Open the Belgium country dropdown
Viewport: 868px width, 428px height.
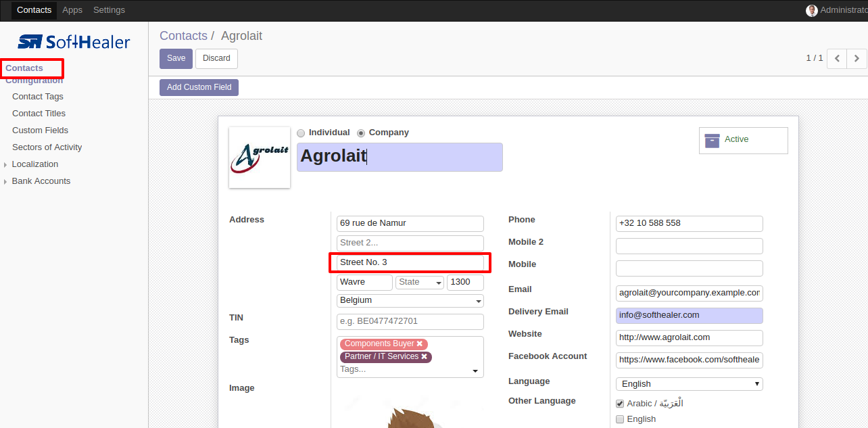tap(410, 300)
